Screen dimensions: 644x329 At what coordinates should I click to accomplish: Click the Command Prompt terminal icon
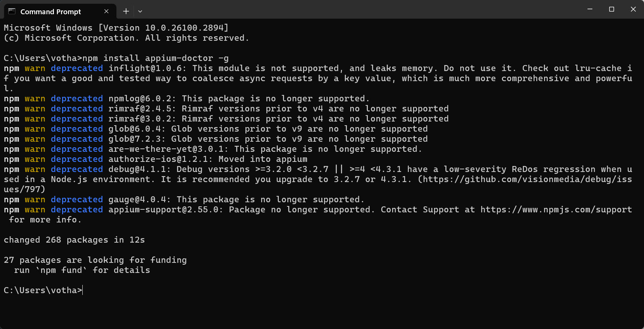[12, 11]
